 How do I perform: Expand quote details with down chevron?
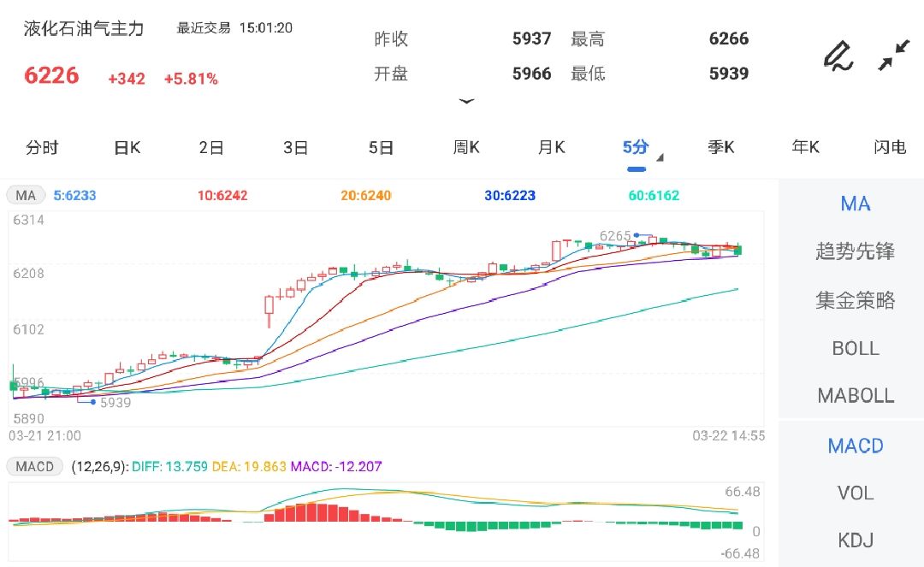pos(466,101)
